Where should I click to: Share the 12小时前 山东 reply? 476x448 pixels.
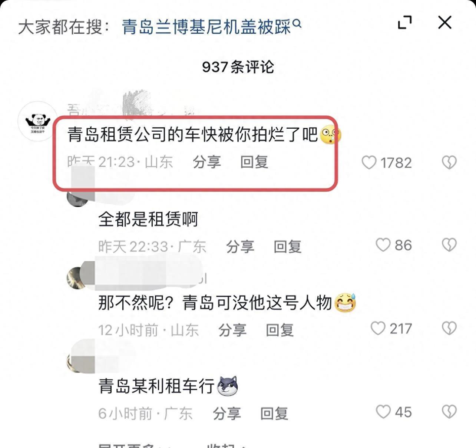[x=232, y=330]
